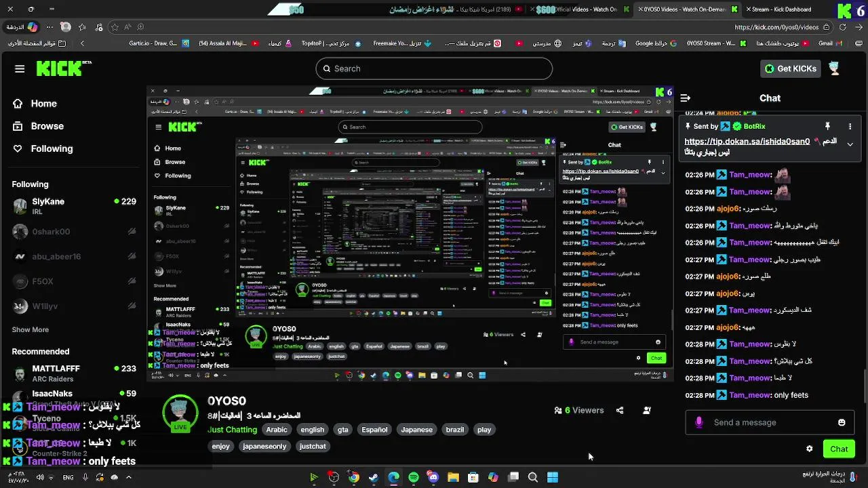
Task: Select the justchat tag
Action: tap(313, 447)
